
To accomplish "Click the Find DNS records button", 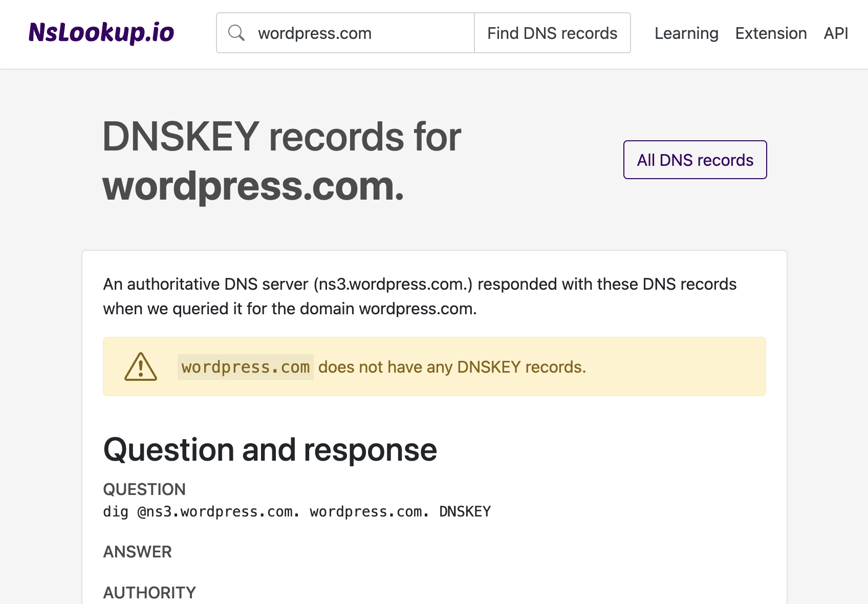I will point(552,32).
